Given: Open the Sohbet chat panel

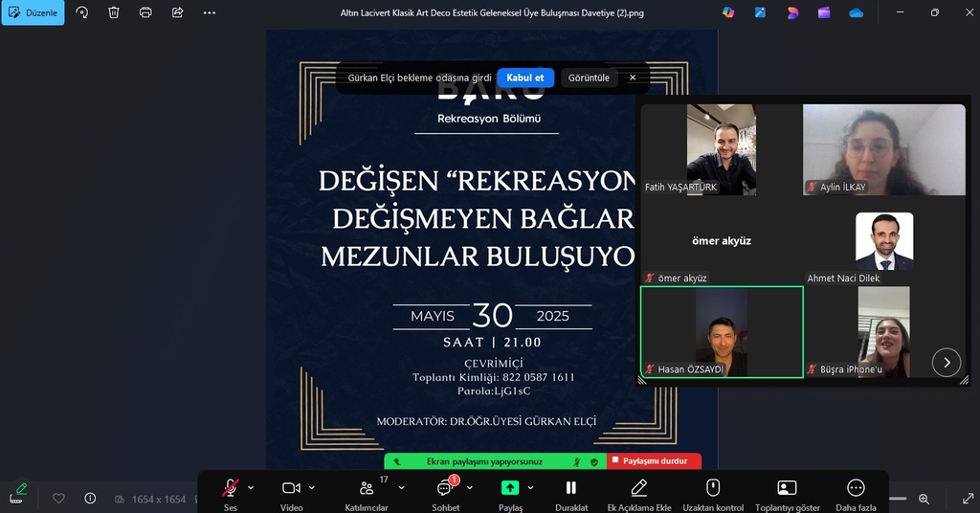Looking at the screenshot, I should pos(445,488).
